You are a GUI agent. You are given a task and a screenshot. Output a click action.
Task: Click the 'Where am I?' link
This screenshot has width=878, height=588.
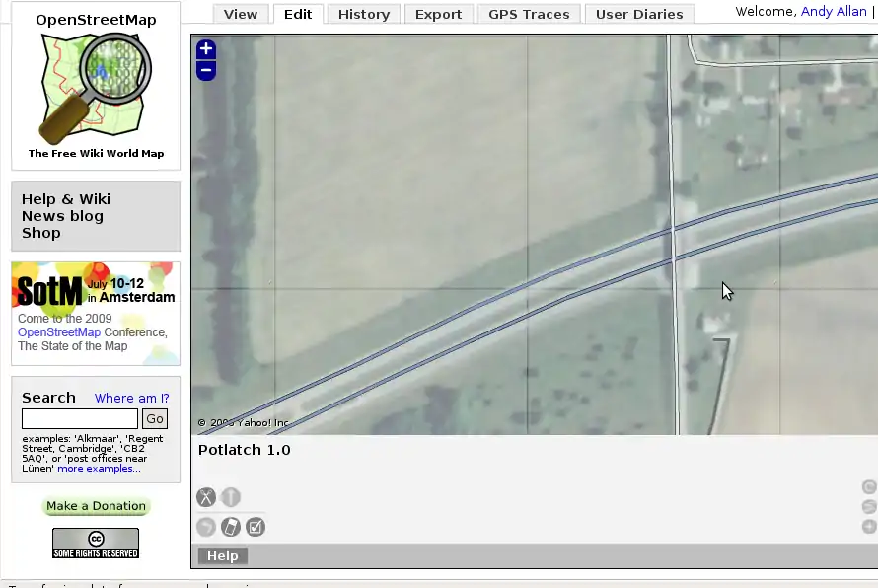(131, 399)
